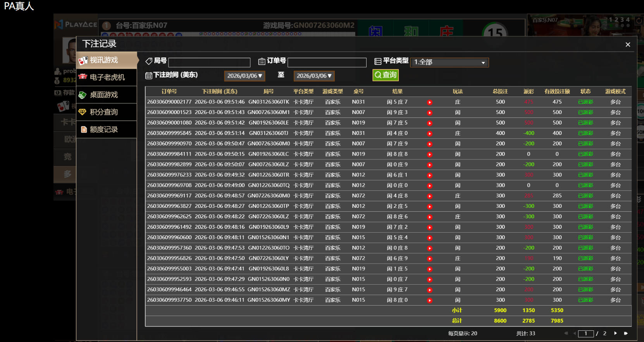Open the start date picker 2026/03/06
The height and width of the screenshot is (342, 644).
click(x=245, y=76)
